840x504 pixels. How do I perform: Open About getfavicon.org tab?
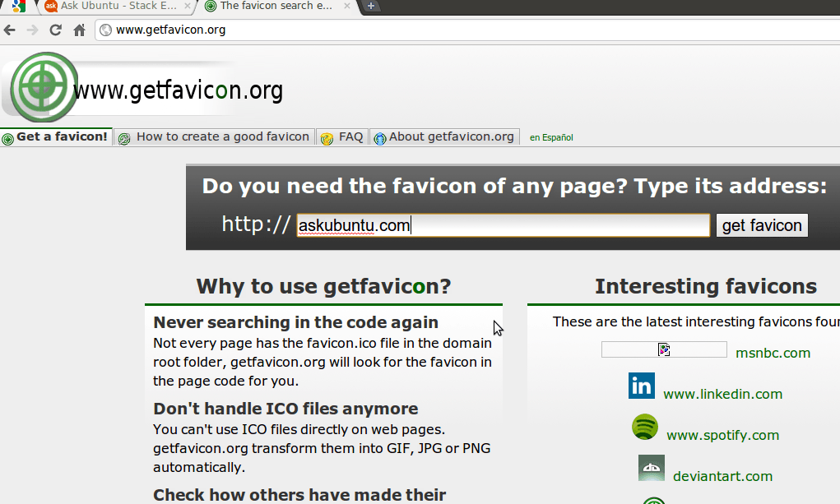coord(444,137)
